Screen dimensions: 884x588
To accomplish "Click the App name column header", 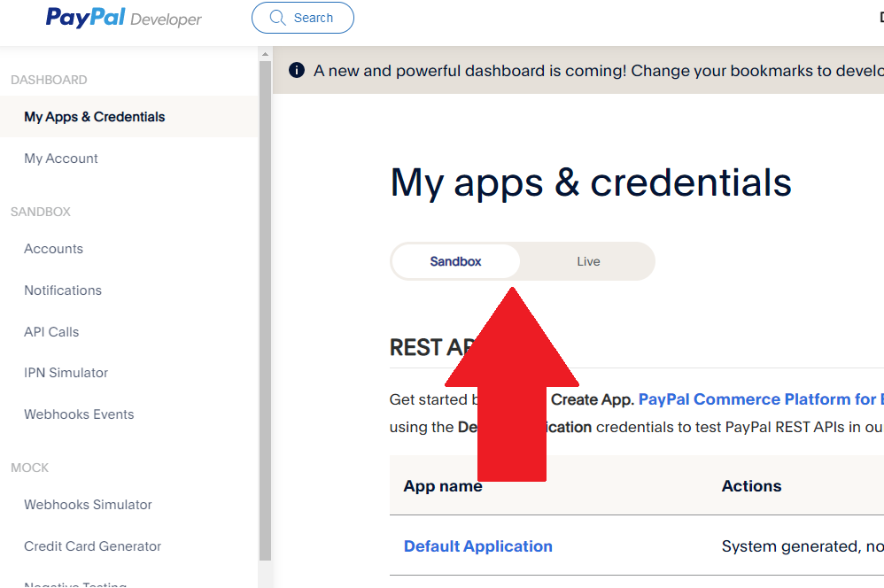I will coord(443,486).
